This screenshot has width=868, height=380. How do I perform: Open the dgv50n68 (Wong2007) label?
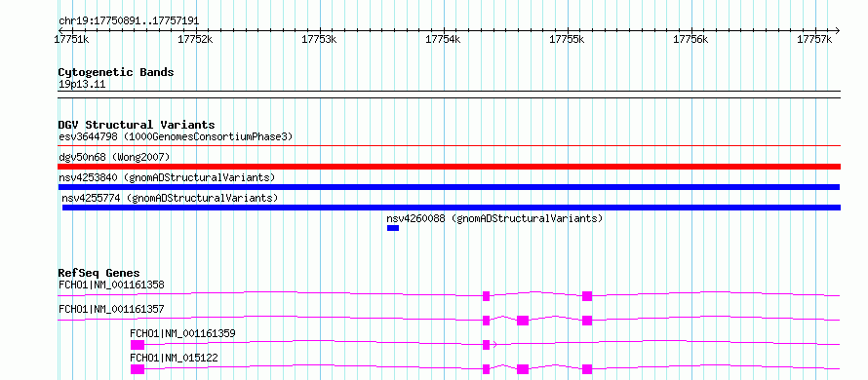(114, 157)
